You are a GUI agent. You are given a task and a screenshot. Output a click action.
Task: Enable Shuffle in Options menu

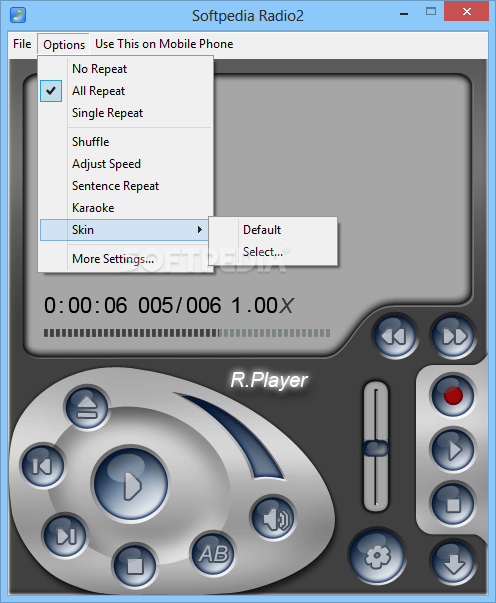126,142
